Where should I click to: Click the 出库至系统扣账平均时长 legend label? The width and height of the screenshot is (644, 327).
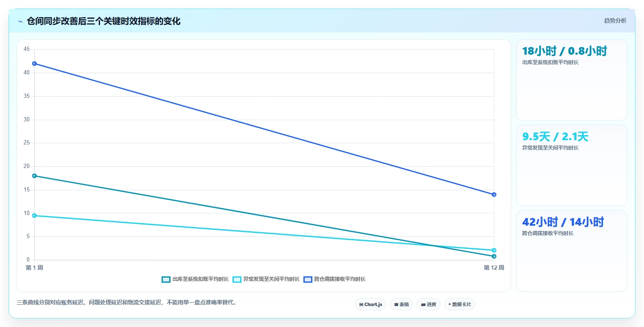(200, 280)
